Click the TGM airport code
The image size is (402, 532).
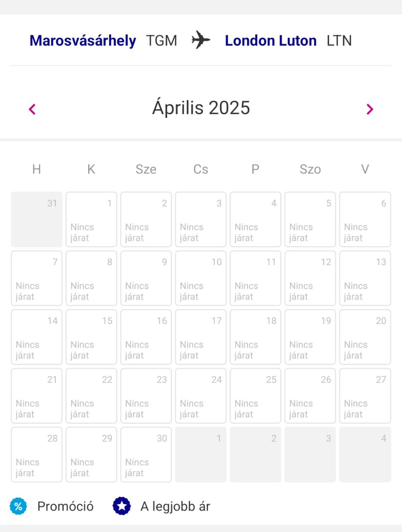161,41
